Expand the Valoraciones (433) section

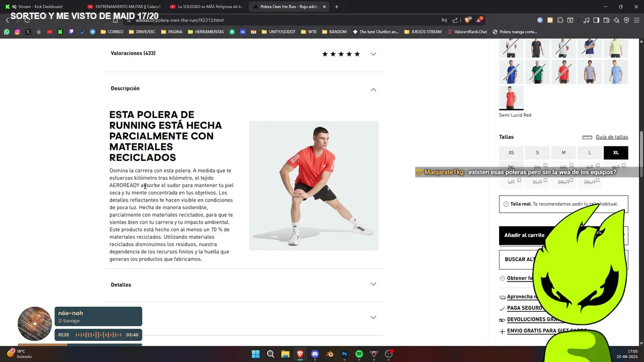point(373,54)
